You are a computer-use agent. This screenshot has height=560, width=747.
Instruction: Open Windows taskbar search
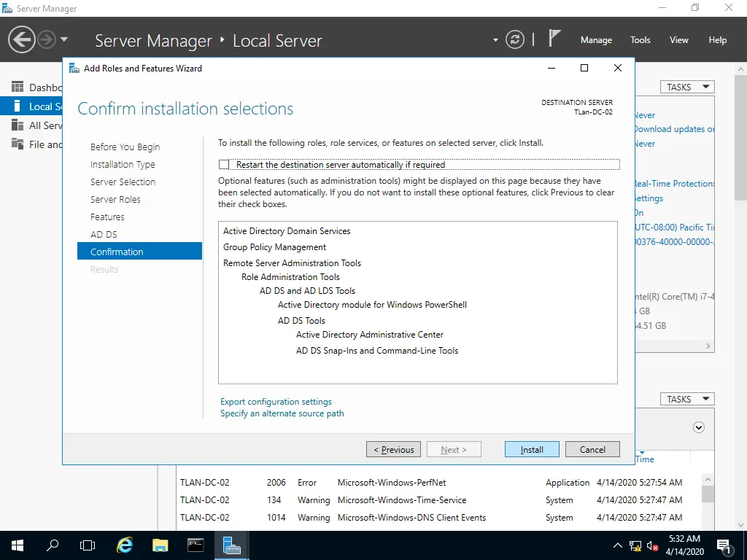click(53, 545)
